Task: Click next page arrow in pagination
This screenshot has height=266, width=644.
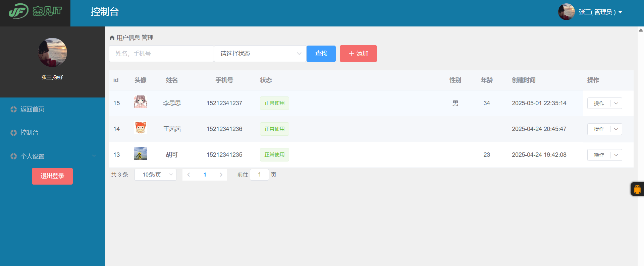Action: pos(221,175)
